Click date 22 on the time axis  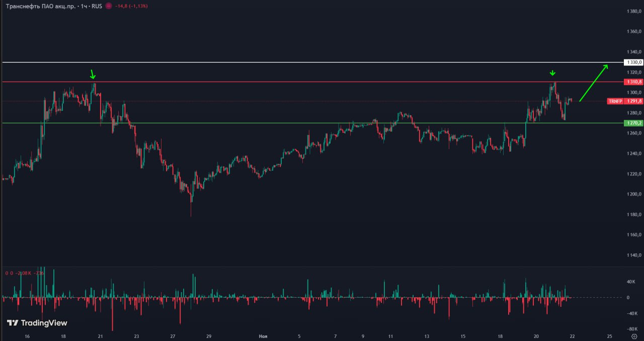[573, 336]
